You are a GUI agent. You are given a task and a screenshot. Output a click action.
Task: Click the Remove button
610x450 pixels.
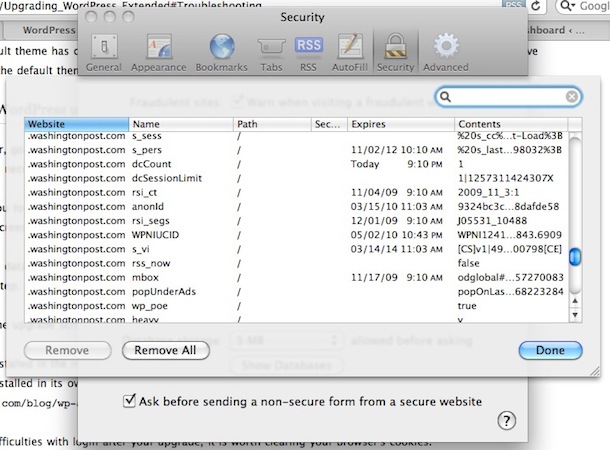click(x=67, y=350)
